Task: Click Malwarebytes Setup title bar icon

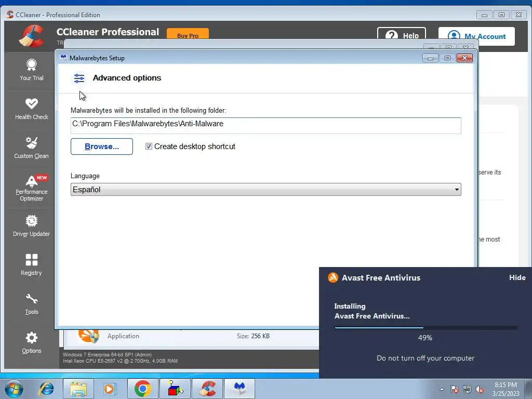Action: [63, 58]
